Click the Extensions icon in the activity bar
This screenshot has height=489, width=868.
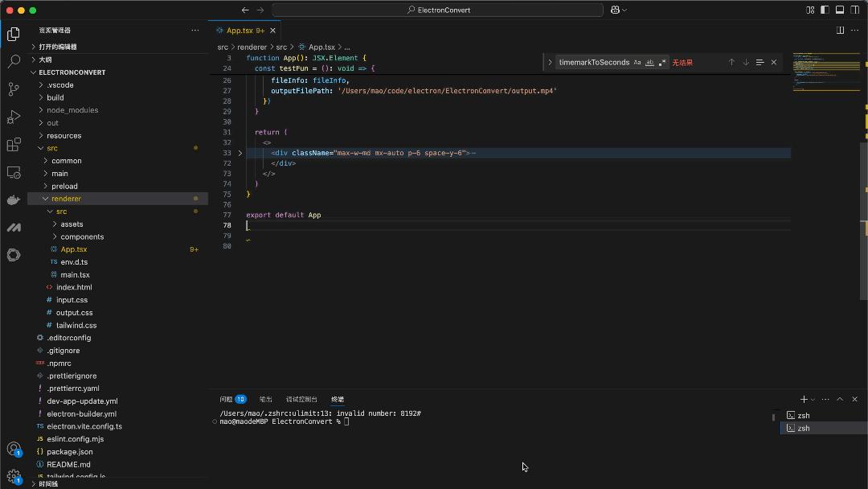point(13,146)
